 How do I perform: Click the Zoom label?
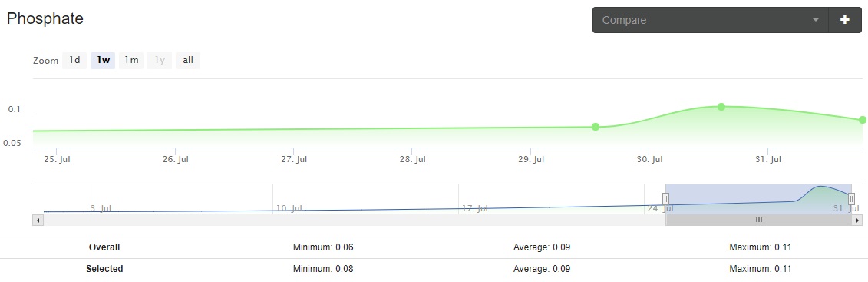click(x=45, y=61)
